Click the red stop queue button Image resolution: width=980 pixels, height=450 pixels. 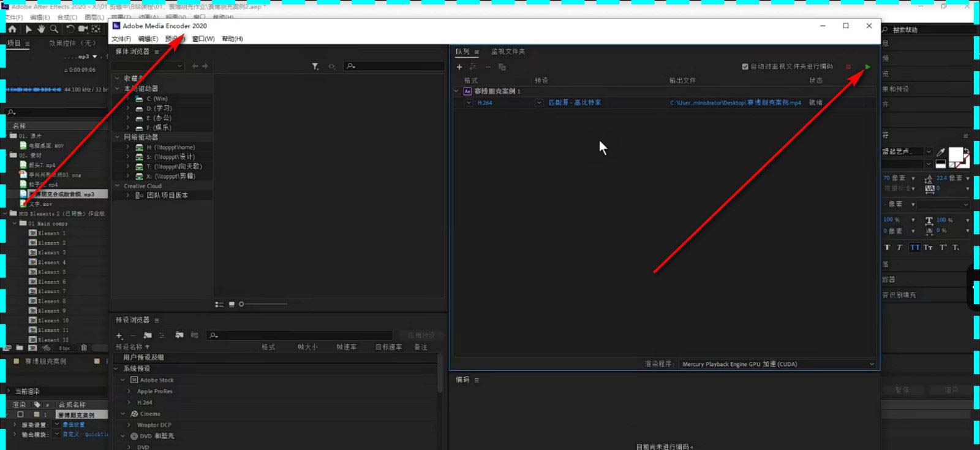coord(848,67)
